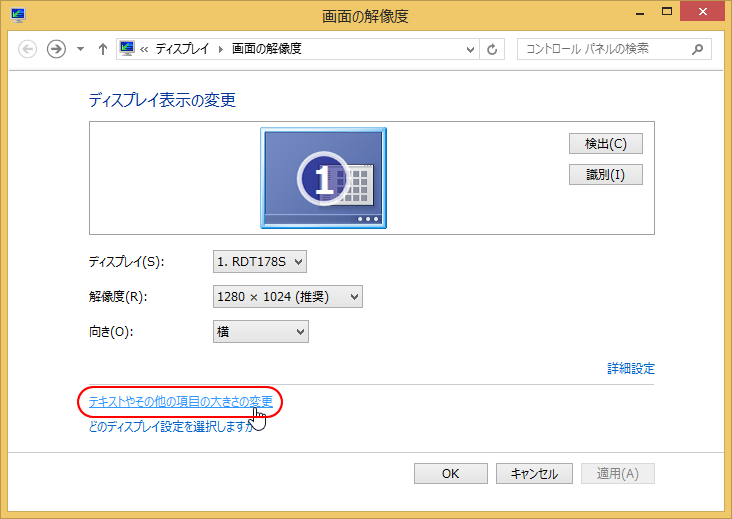
Task: Open the 詳細設定 link
Action: [631, 369]
